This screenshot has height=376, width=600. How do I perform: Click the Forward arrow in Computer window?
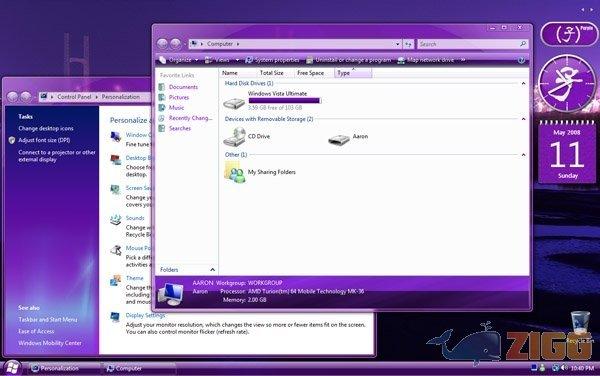click(x=175, y=44)
